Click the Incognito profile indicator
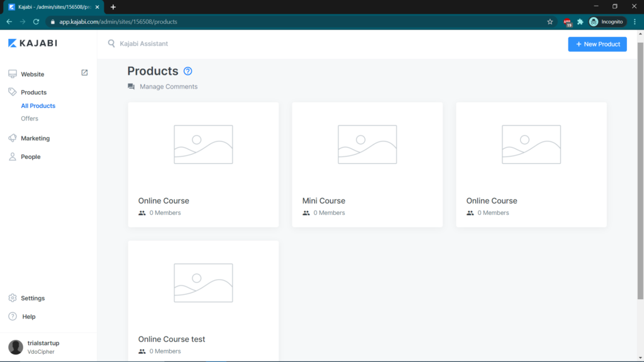Viewport: 644px width, 362px height. pyautogui.click(x=606, y=22)
